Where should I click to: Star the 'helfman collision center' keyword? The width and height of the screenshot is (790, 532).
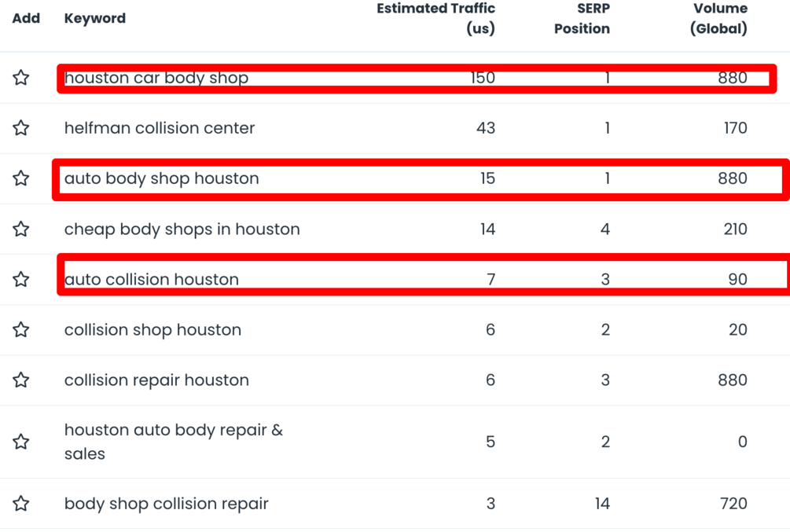click(x=21, y=128)
